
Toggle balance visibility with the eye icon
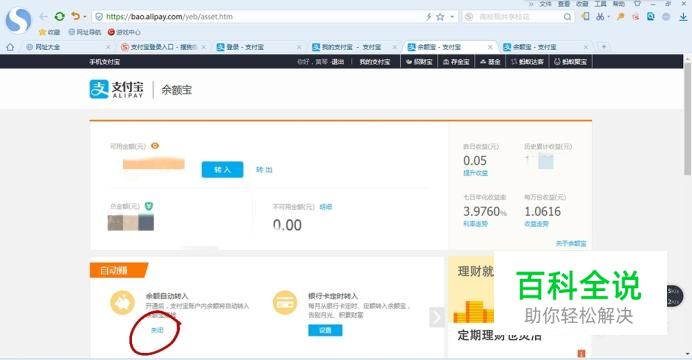point(155,146)
